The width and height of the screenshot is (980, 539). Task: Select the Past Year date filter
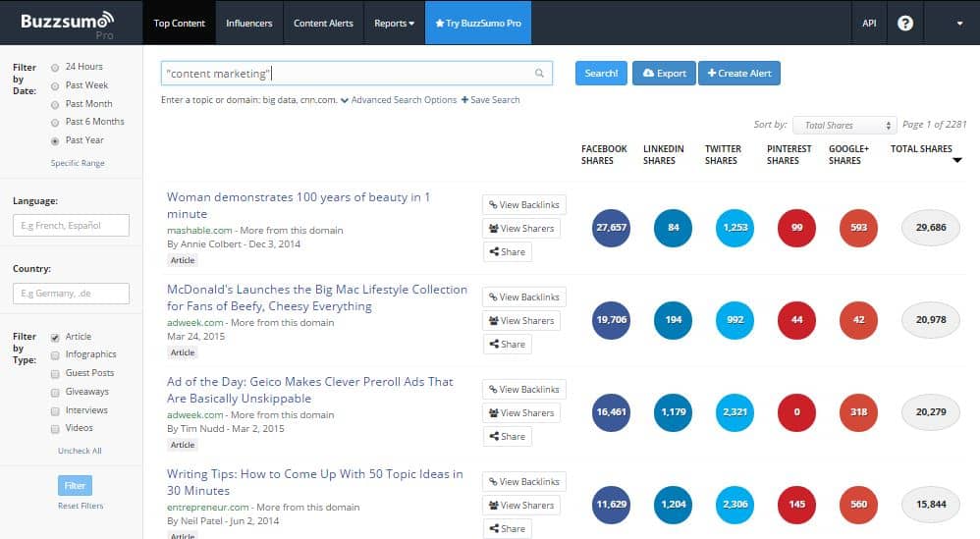[x=55, y=141]
